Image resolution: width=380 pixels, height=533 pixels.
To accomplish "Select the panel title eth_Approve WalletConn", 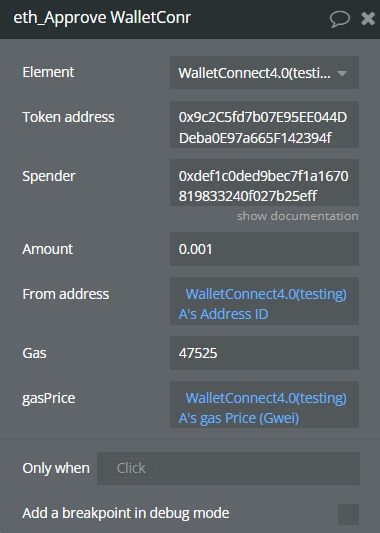I will pyautogui.click(x=102, y=18).
